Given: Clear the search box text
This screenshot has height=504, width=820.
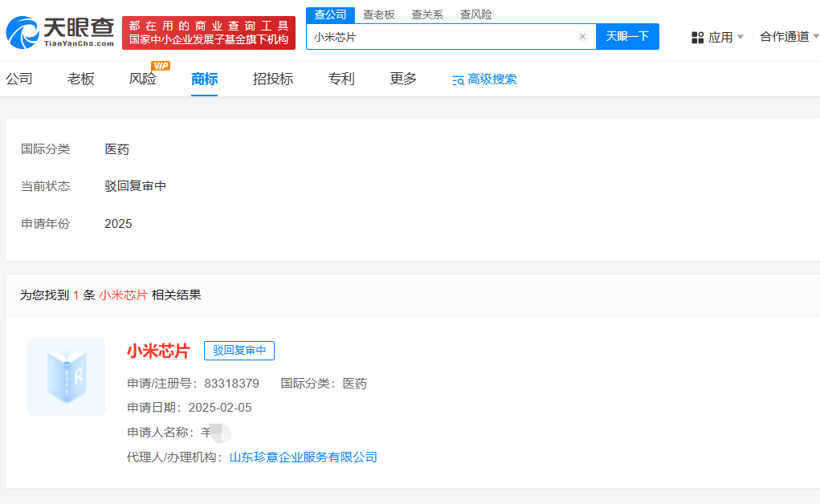Looking at the screenshot, I should 582,37.
